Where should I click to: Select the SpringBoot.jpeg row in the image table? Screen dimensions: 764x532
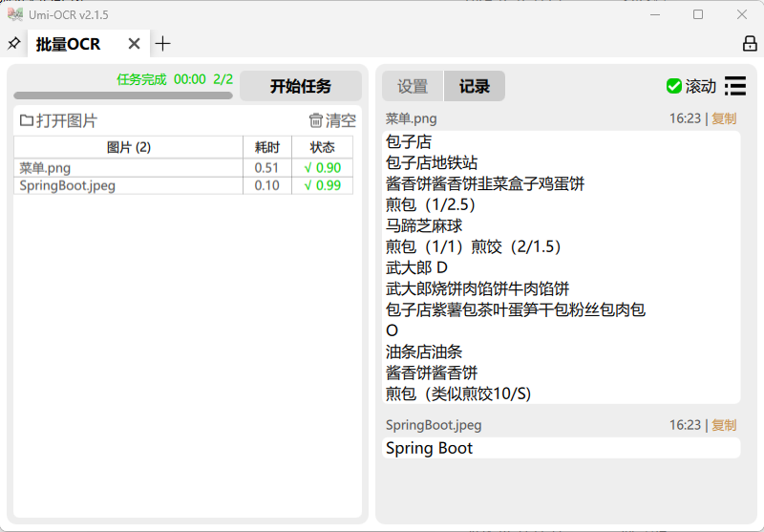tap(183, 185)
